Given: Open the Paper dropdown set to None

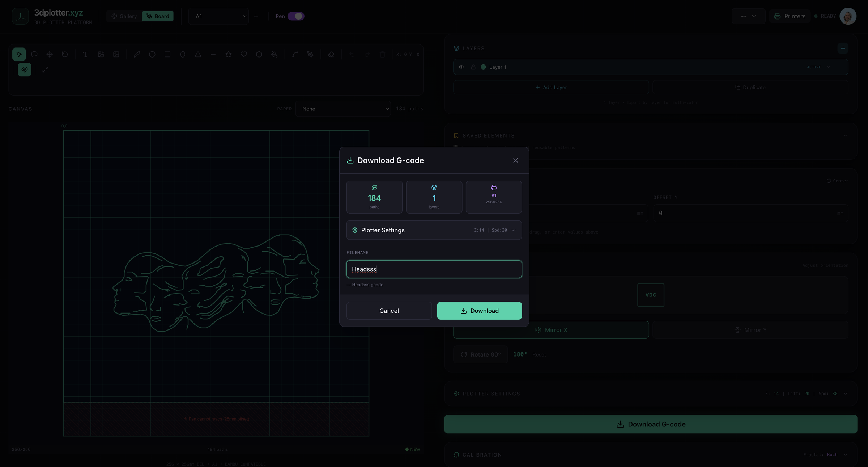Looking at the screenshot, I should [343, 109].
